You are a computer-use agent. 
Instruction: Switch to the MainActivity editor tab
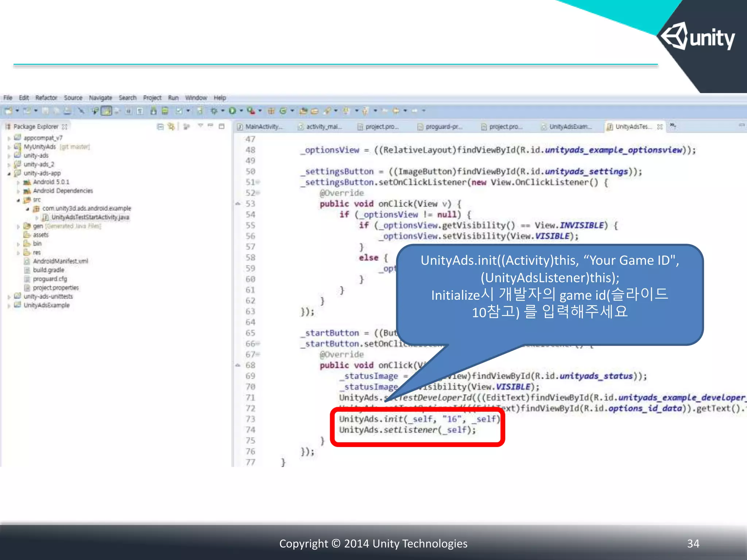[260, 127]
